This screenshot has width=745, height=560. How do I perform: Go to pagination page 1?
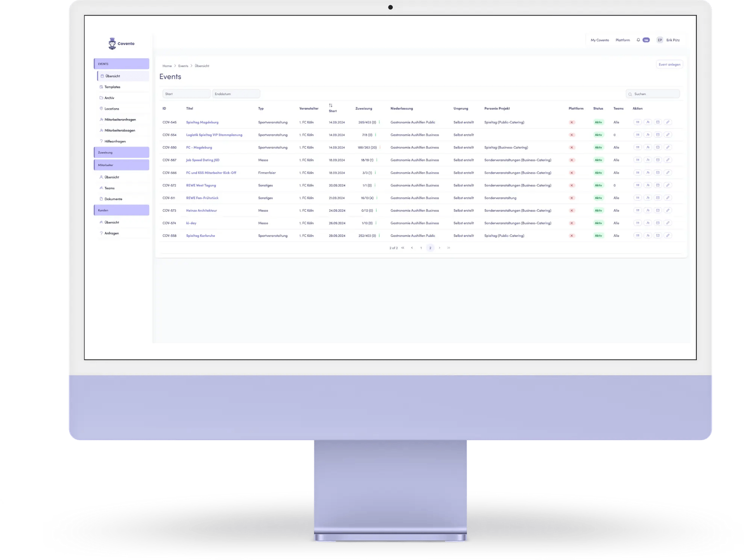(x=421, y=248)
